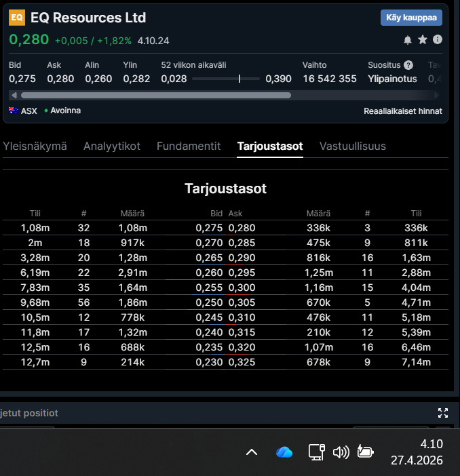The image size is (460, 476).
Task: Open the Fundamentit tab
Action: 189,146
